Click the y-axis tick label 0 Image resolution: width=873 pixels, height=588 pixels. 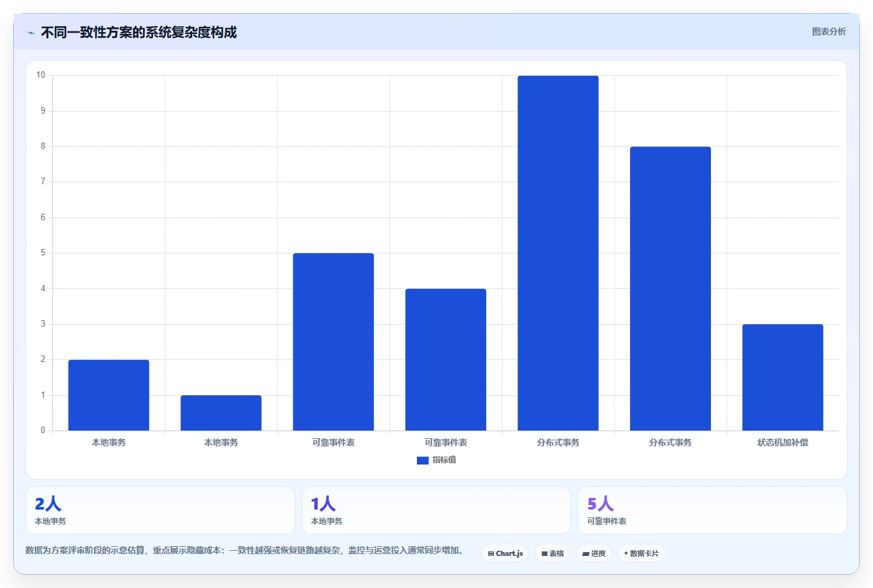[43, 430]
